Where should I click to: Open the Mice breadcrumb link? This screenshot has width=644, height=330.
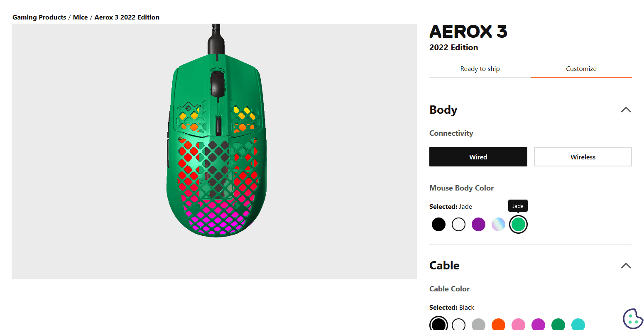coord(80,17)
